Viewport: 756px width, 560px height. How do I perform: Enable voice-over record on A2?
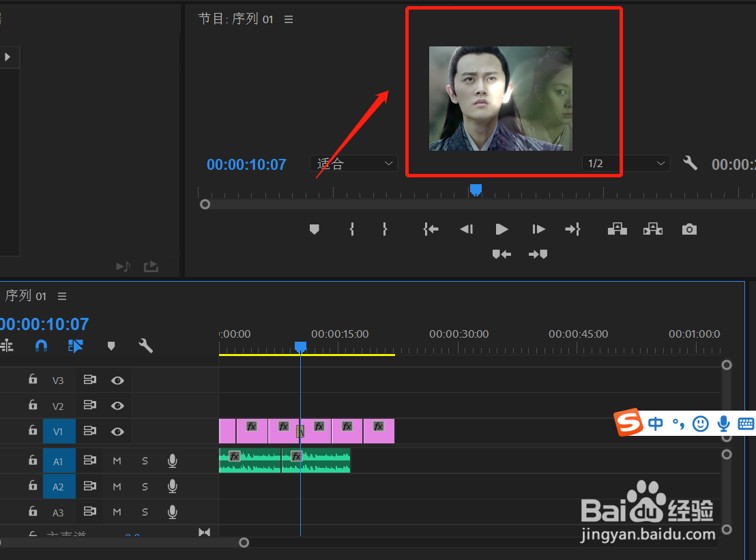(172, 486)
